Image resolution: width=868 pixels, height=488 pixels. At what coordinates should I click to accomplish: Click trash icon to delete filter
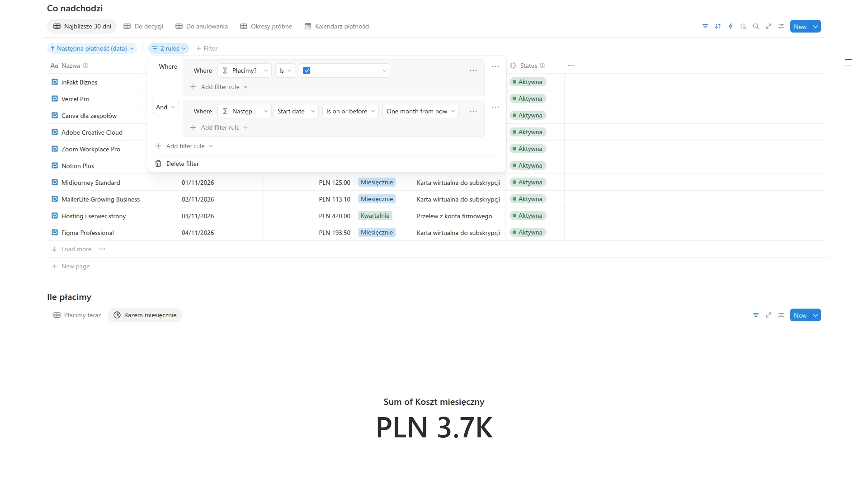click(158, 164)
